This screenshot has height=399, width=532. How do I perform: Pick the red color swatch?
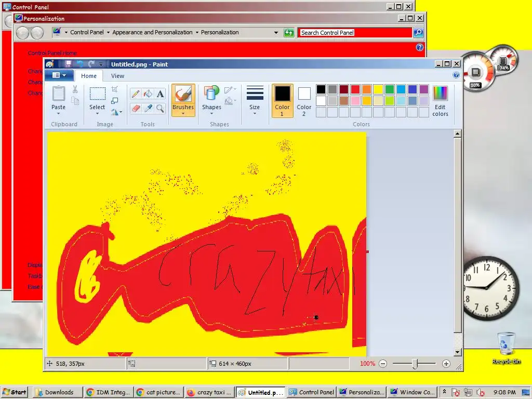point(355,89)
